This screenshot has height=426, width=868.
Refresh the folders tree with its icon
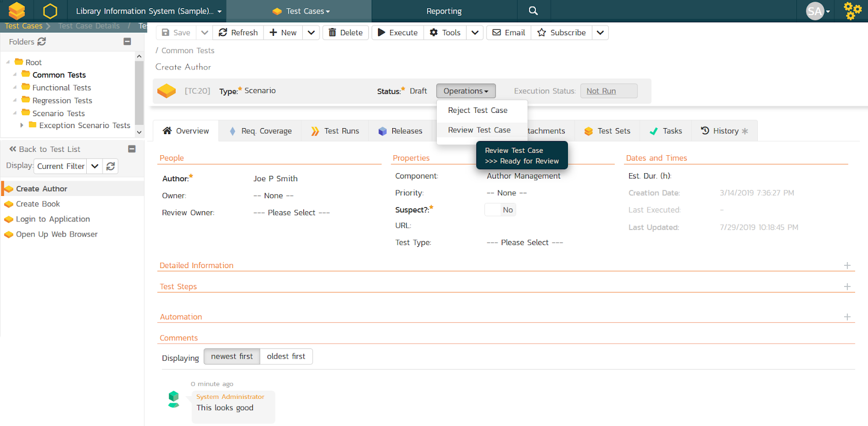(42, 42)
